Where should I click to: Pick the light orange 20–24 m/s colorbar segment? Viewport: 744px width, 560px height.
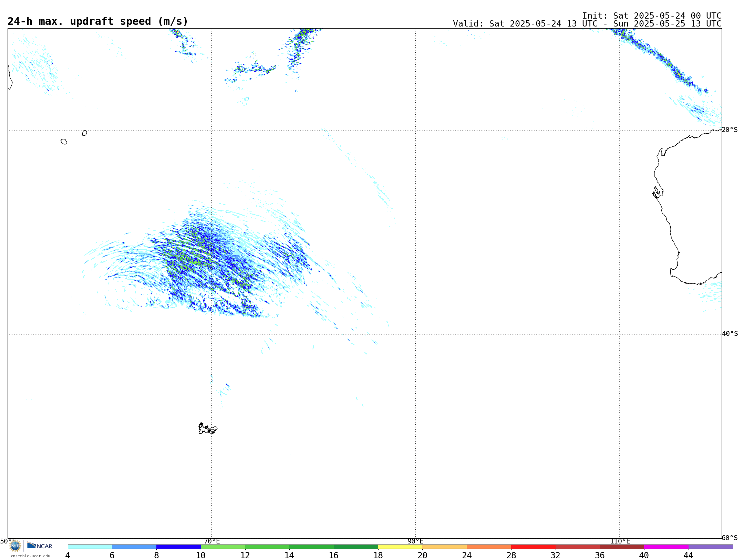point(445,547)
